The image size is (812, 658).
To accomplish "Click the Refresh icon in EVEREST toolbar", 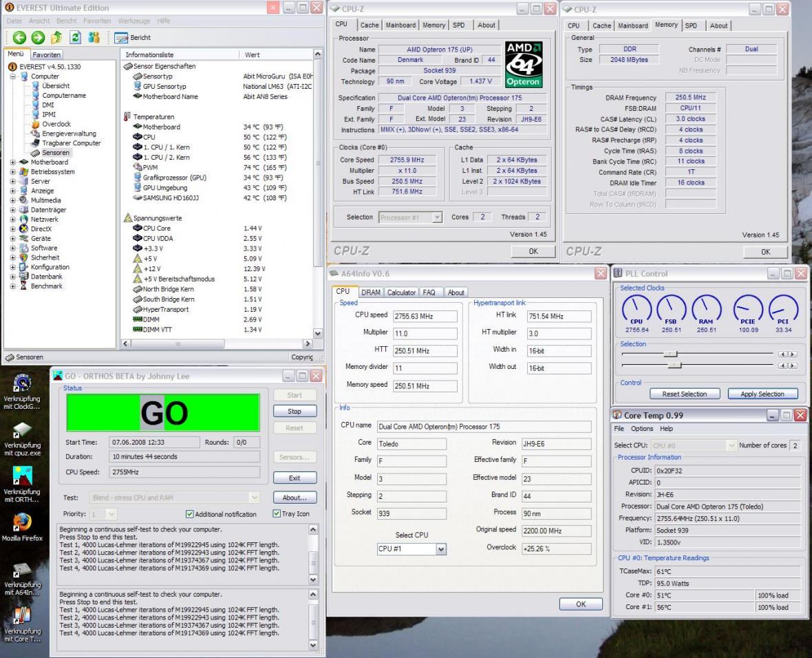I will click(x=75, y=37).
